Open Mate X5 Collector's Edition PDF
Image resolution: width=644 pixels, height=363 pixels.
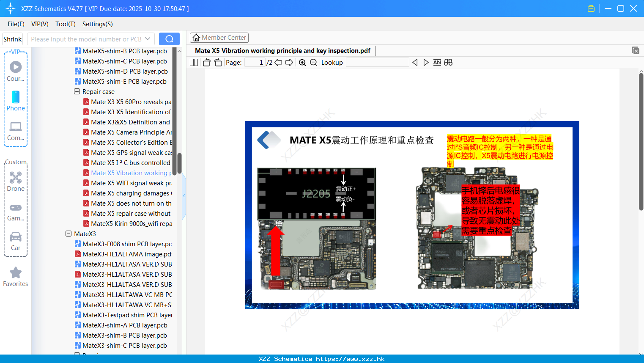tap(127, 142)
